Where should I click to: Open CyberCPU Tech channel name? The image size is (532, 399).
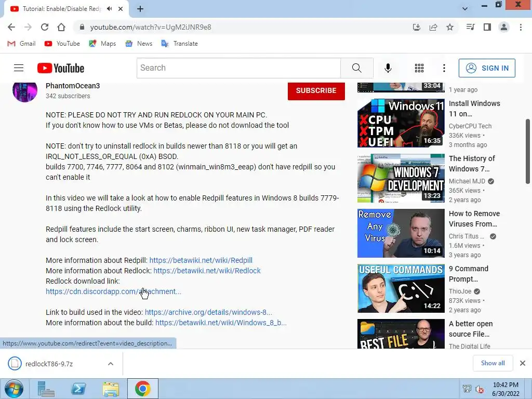[470, 126]
